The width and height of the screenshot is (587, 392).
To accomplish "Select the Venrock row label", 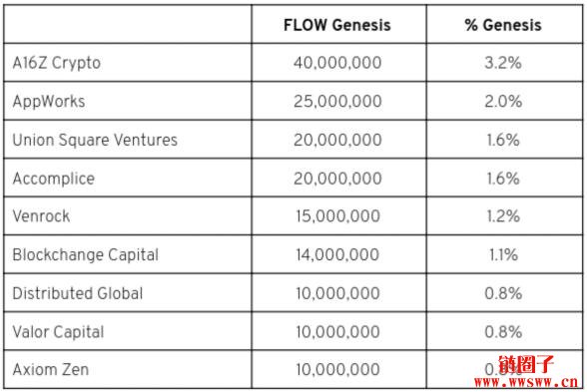I will click(x=41, y=216).
